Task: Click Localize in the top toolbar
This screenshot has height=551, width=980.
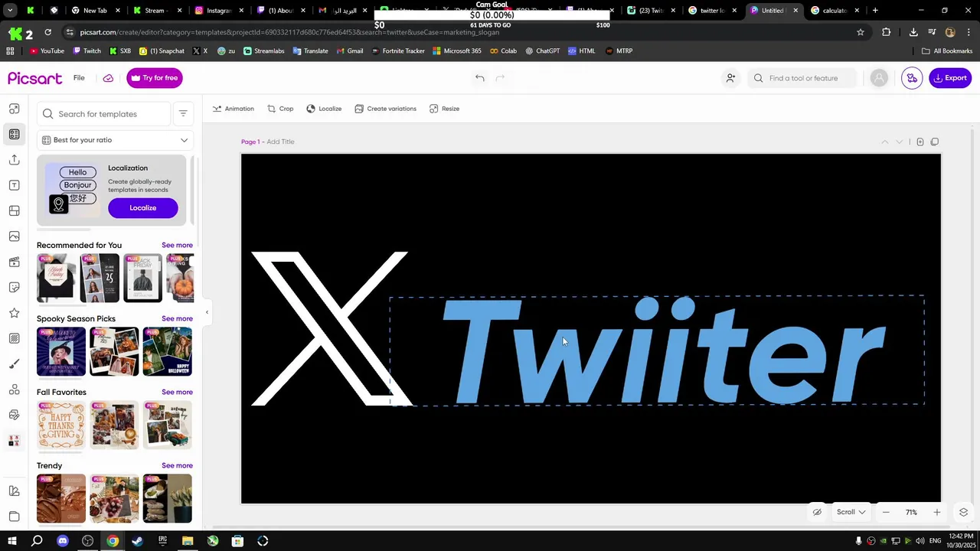Action: tap(324, 109)
